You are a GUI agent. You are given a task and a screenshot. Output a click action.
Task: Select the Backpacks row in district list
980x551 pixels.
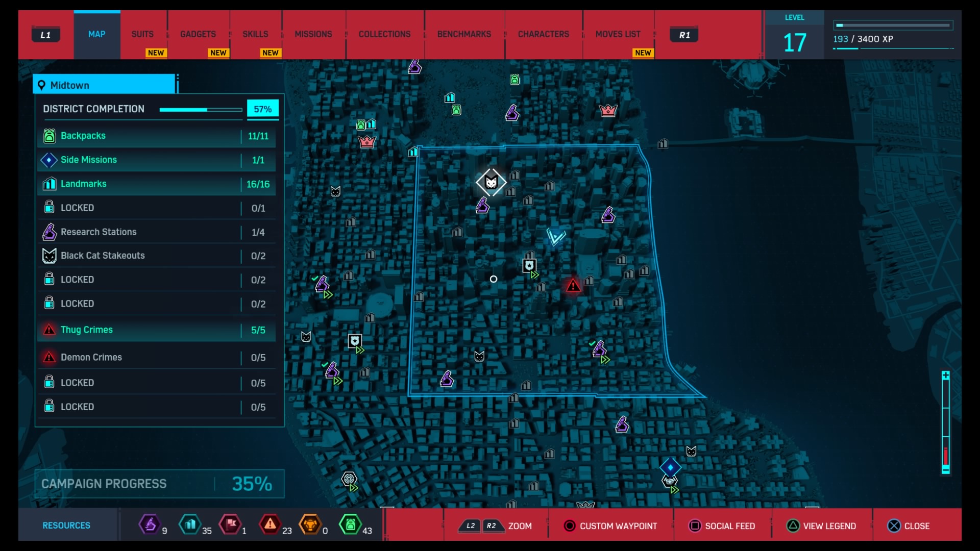157,136
